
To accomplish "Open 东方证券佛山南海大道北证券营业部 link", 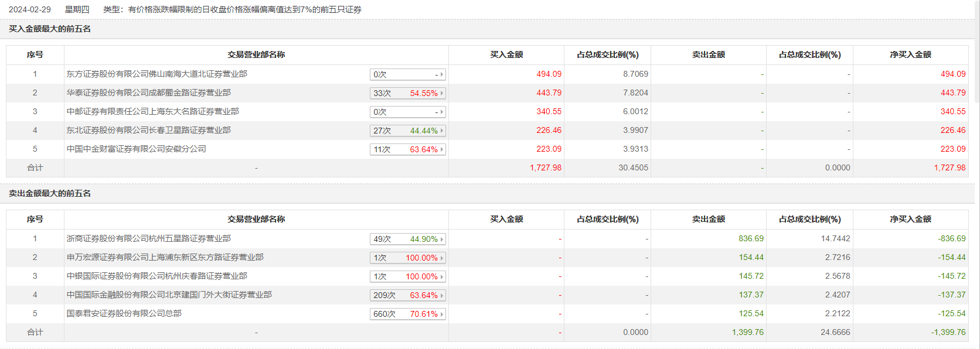I will coord(156,74).
